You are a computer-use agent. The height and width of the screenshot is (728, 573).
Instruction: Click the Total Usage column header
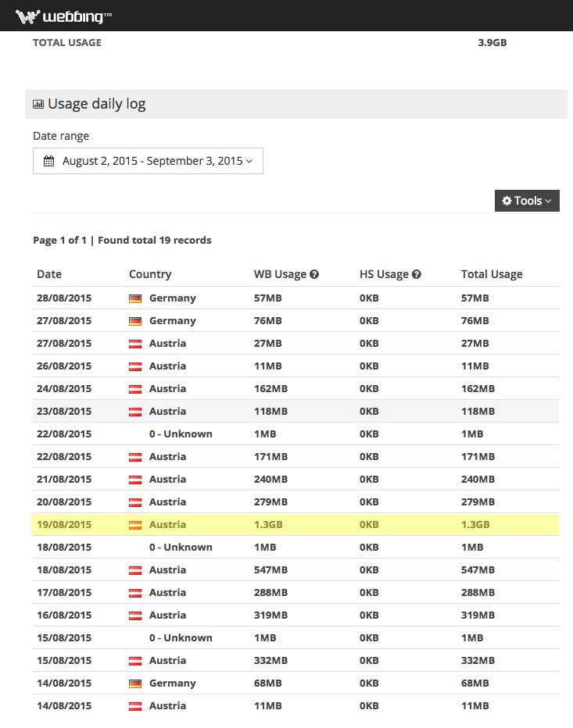pyautogui.click(x=492, y=274)
